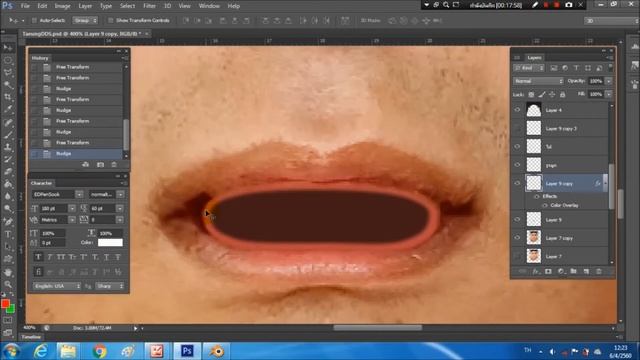Select the Dodge tool

coord(8,209)
